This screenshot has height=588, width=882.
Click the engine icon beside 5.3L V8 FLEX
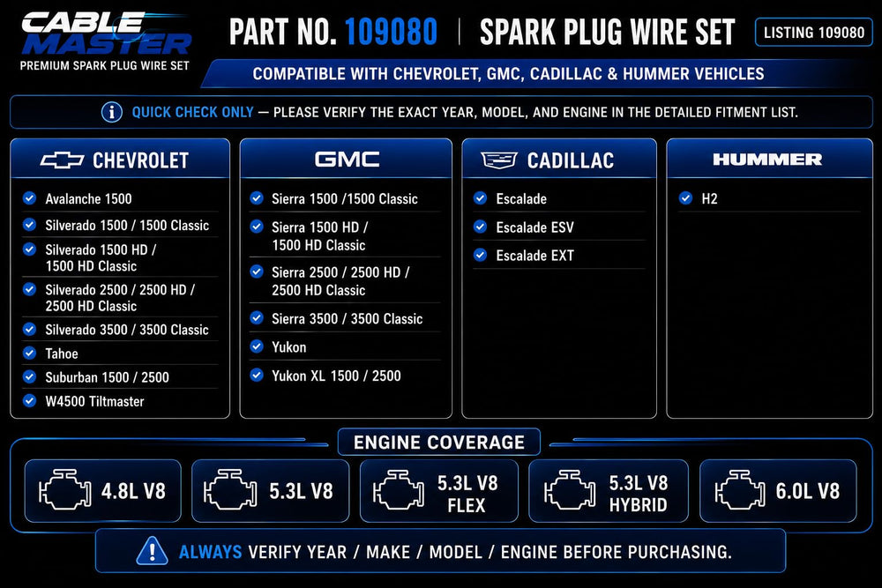click(399, 490)
